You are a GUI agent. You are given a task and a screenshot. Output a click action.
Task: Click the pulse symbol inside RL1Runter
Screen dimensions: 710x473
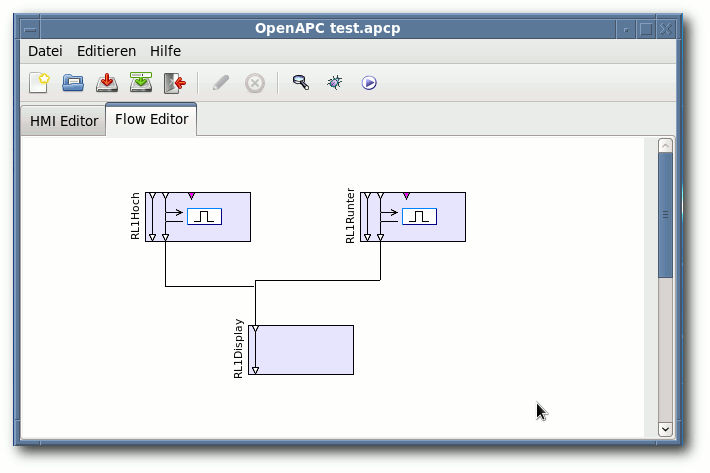[x=419, y=216]
